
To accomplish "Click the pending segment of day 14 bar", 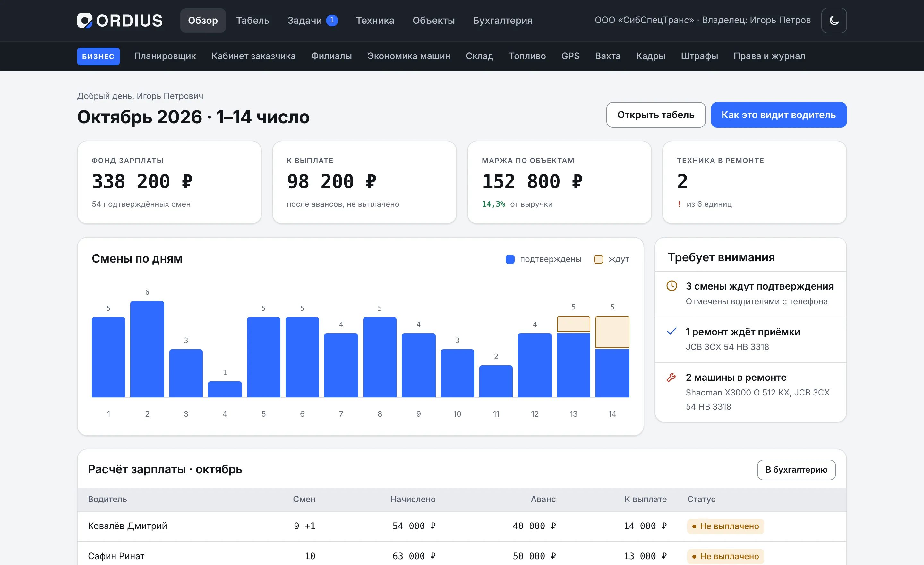I will click(612, 332).
